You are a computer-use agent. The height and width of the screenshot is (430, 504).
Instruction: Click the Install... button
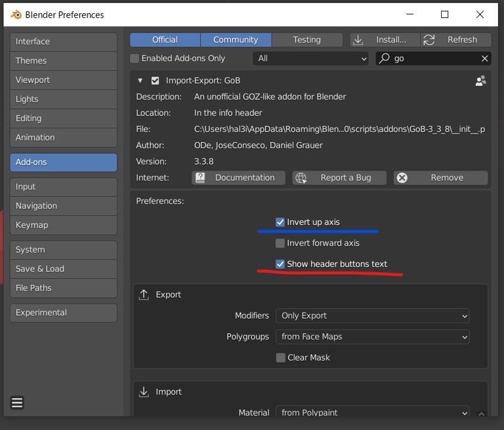[385, 40]
